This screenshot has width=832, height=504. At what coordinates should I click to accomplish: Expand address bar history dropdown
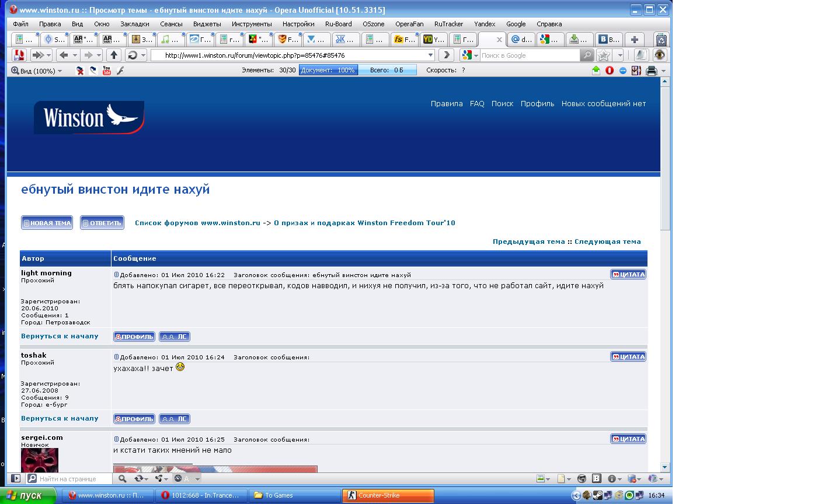coord(431,55)
